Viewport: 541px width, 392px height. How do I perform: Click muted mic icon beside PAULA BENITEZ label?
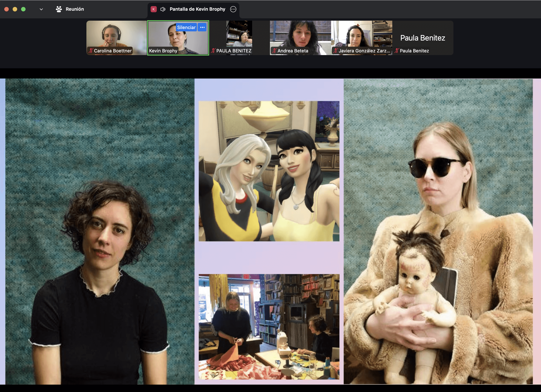[x=213, y=51]
